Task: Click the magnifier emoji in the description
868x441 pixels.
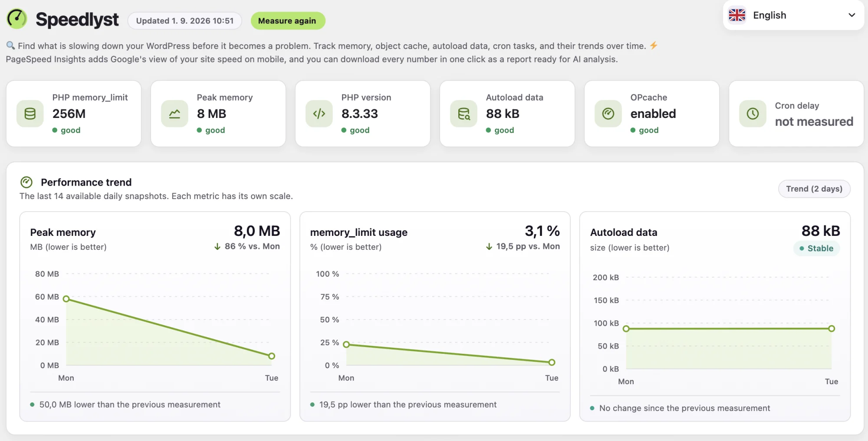Action: [x=10, y=46]
